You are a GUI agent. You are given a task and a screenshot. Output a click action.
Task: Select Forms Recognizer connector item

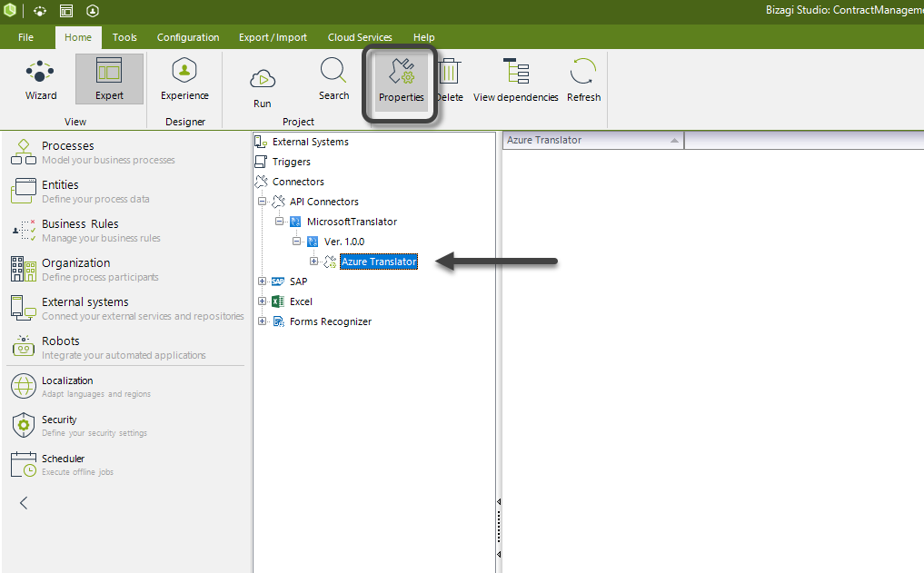pyautogui.click(x=331, y=321)
